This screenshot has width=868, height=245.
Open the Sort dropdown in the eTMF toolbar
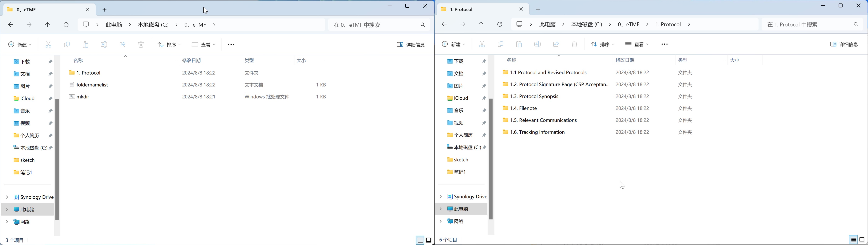169,44
